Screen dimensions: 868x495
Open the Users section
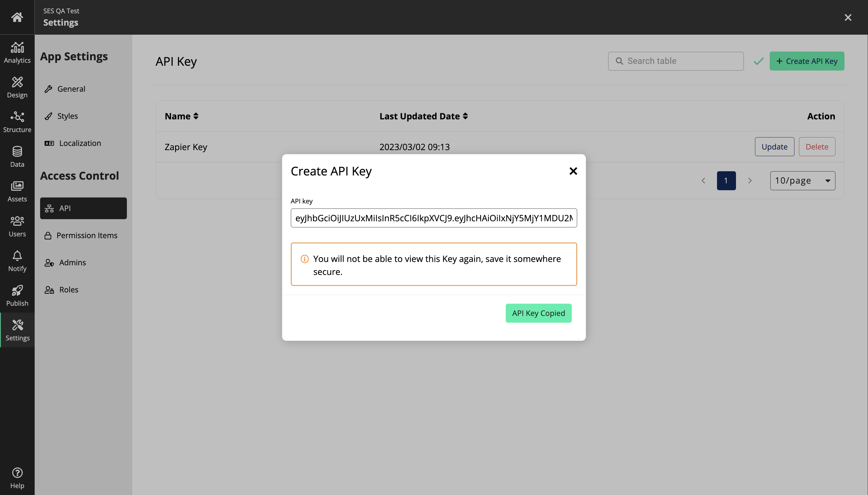(17, 226)
